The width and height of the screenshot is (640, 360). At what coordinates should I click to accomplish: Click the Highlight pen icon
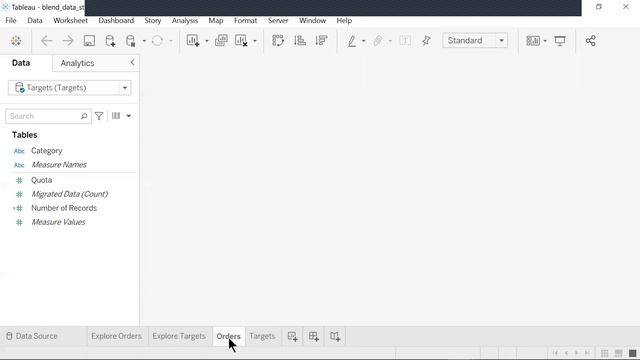(352, 40)
